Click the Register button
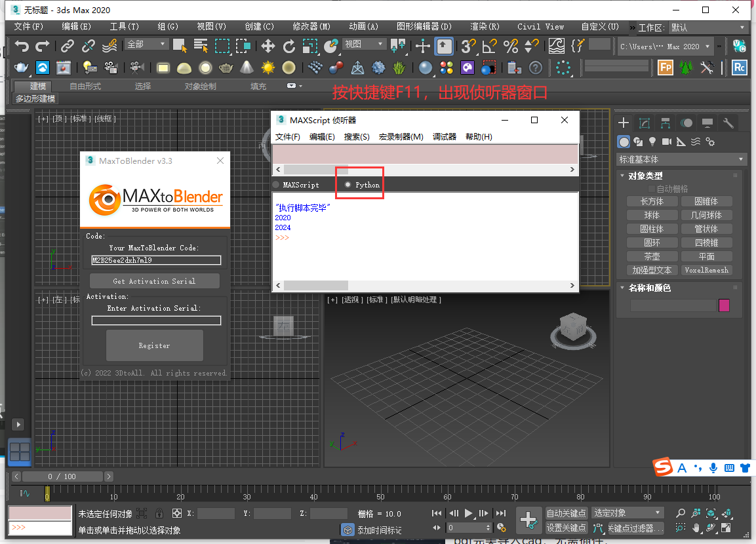Screen dimensions: 756x544 pyautogui.click(x=154, y=345)
